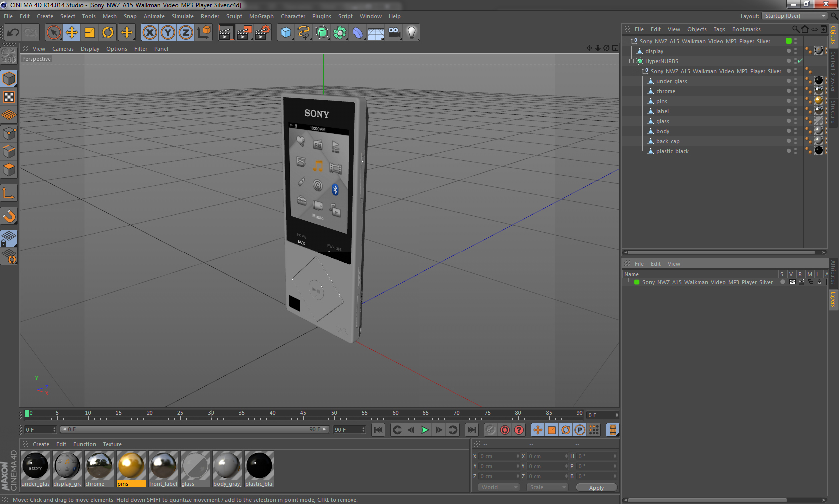The height and width of the screenshot is (504, 839).
Task: Collapse the top Sony_NWZ_A15 root object
Action: tap(626, 41)
